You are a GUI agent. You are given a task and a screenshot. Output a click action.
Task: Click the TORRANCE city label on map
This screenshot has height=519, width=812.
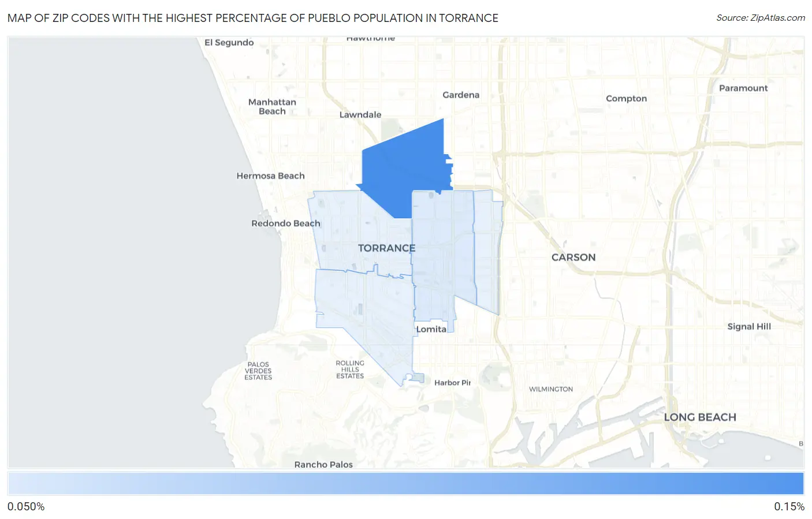[x=386, y=248]
